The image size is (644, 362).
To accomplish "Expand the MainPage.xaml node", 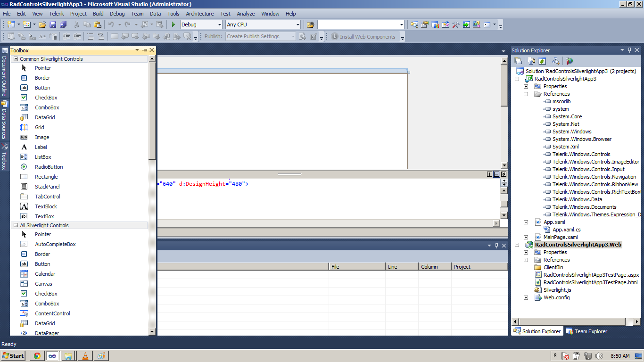I will pos(526,237).
